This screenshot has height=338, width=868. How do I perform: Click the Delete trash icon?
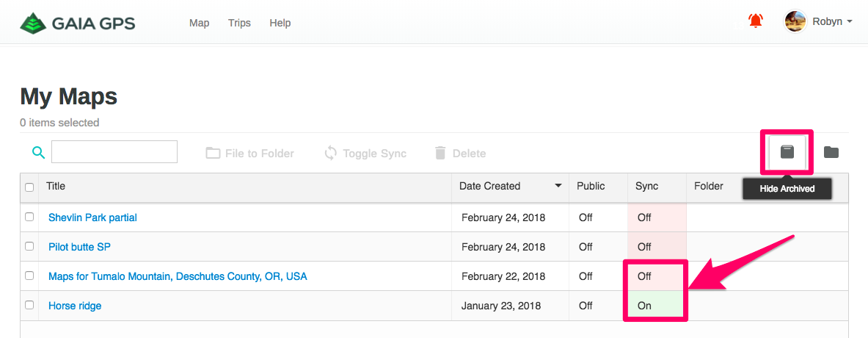point(440,154)
